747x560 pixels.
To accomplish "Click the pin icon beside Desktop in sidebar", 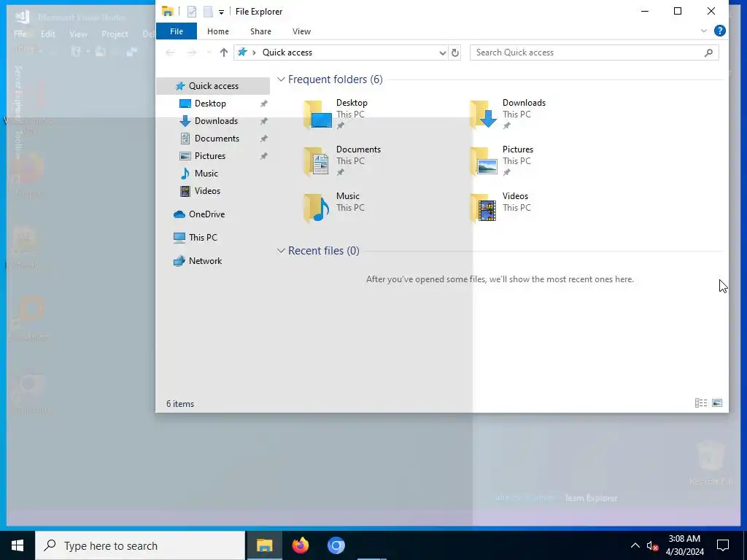I will tap(263, 104).
